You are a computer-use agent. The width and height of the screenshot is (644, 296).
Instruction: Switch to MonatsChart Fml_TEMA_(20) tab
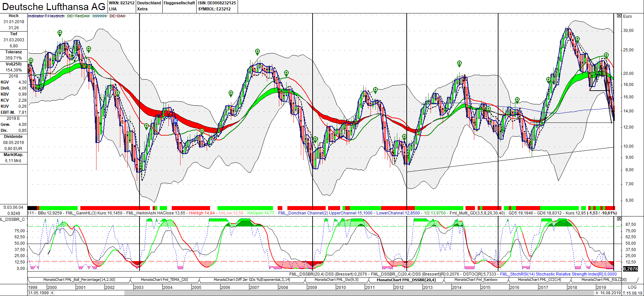point(164,280)
